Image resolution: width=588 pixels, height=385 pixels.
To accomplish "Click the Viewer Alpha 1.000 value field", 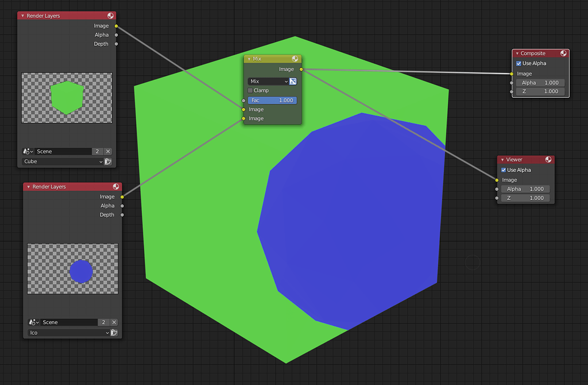I will tap(525, 188).
